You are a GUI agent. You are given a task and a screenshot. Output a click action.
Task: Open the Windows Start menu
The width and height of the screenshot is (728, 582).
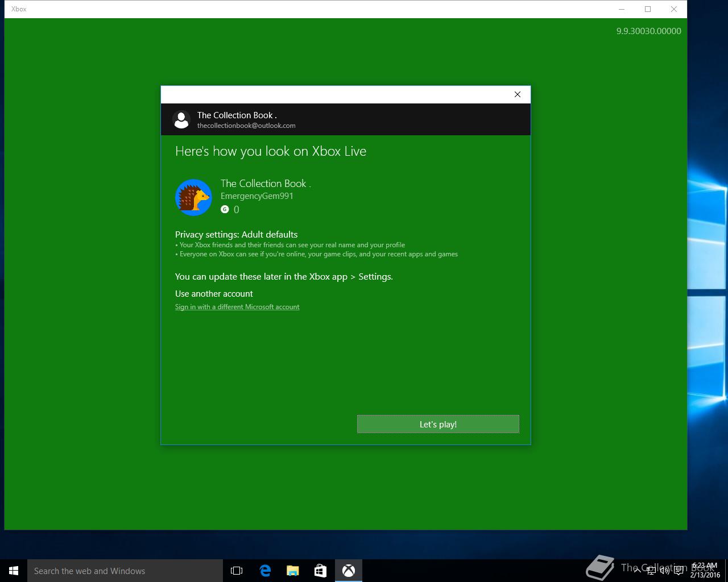[14, 571]
